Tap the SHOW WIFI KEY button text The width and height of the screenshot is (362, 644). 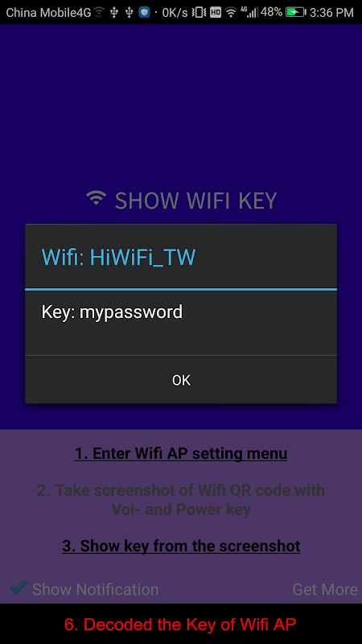tap(195, 200)
